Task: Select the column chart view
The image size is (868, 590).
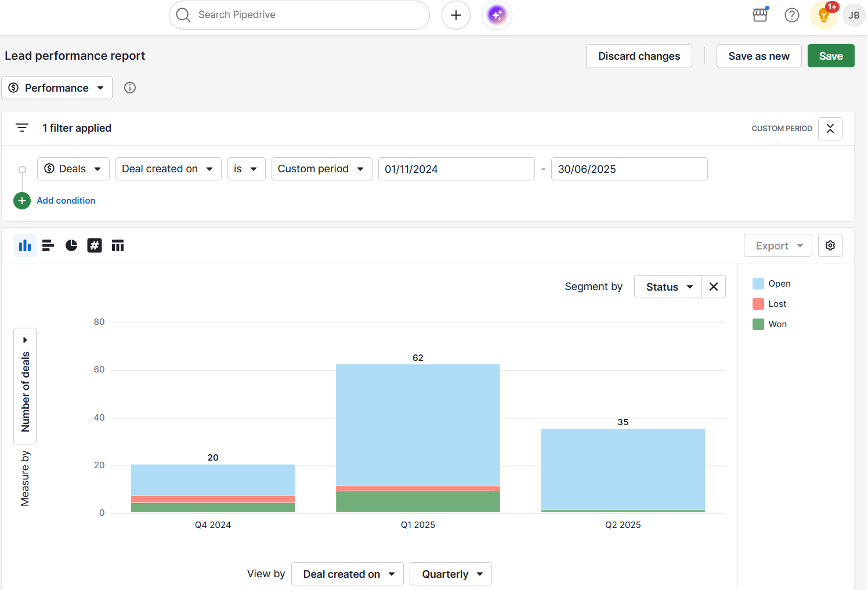Action: (24, 245)
